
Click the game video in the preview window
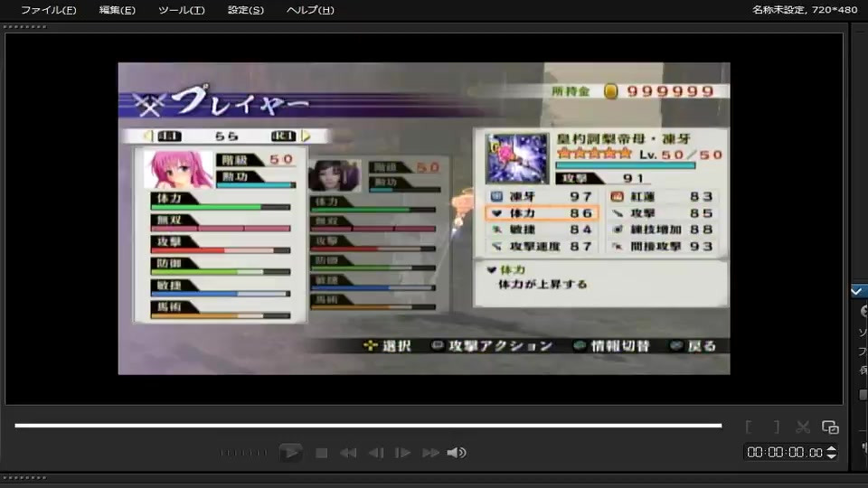tap(424, 219)
